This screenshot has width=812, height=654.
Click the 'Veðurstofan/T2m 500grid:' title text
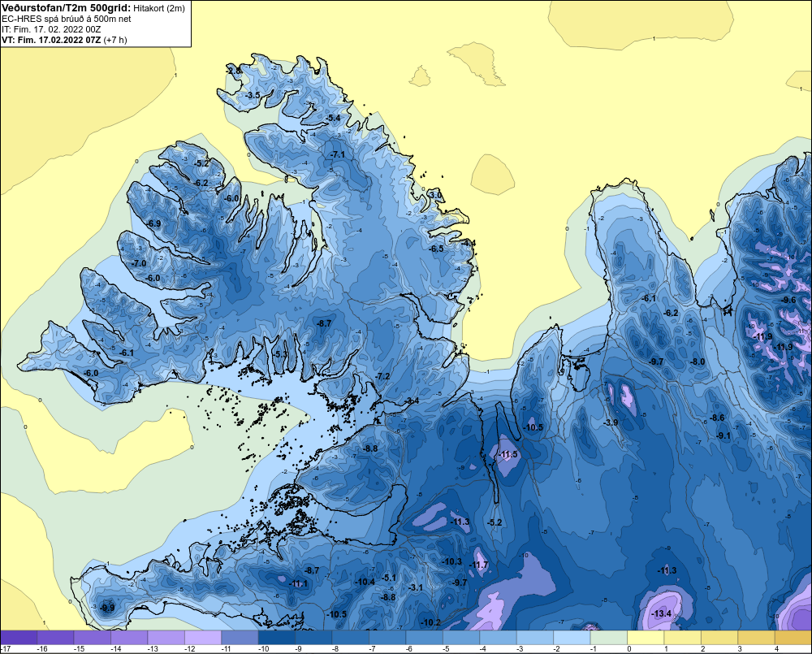point(67,8)
